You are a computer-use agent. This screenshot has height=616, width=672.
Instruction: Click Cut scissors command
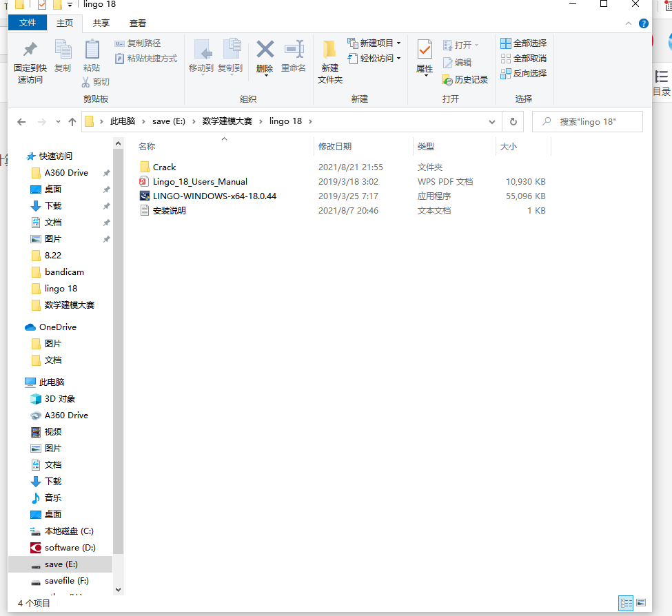(x=96, y=82)
